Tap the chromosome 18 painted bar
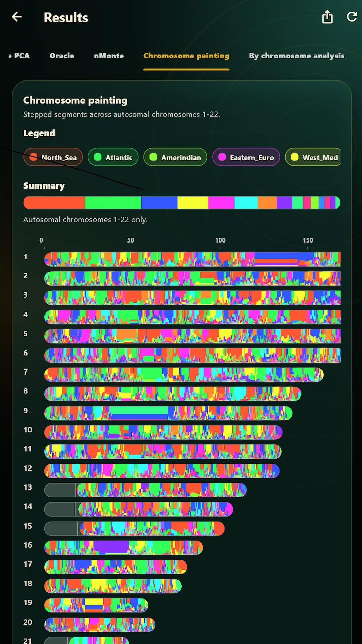The width and height of the screenshot is (362, 644). [x=113, y=586]
